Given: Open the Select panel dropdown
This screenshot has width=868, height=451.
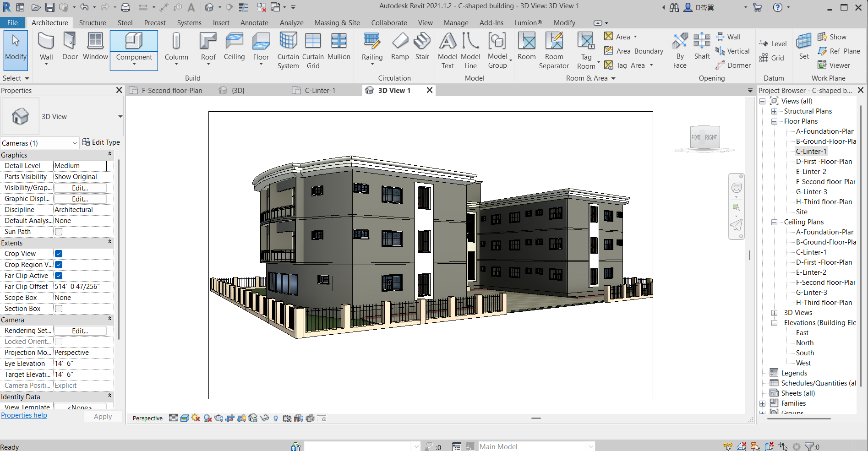Looking at the screenshot, I should point(16,78).
